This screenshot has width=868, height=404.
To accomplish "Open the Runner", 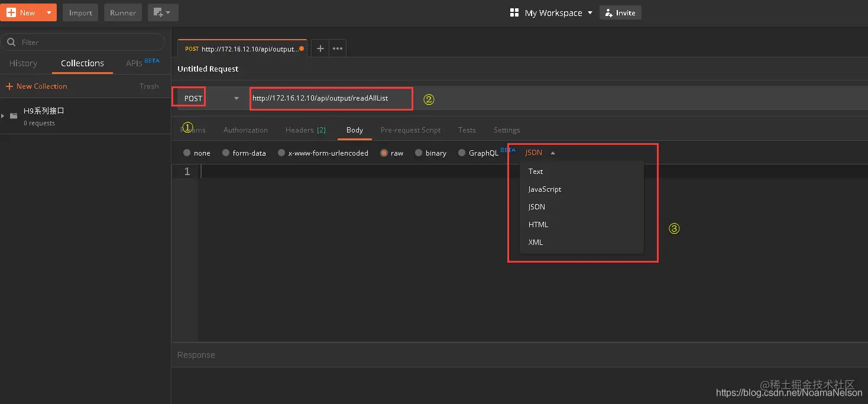I will click(123, 12).
